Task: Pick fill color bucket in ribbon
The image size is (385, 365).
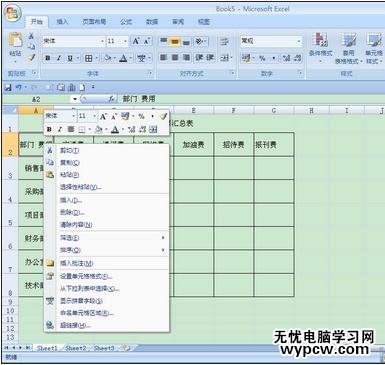Action: click(x=107, y=58)
